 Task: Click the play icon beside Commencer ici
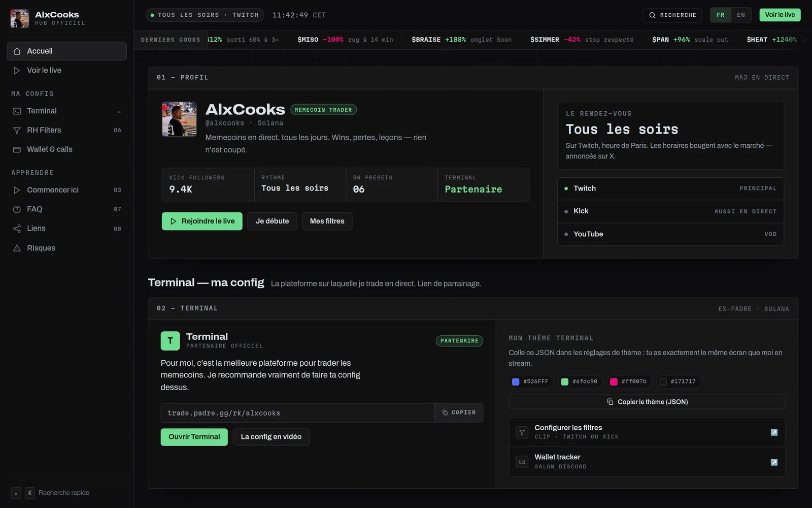(17, 190)
